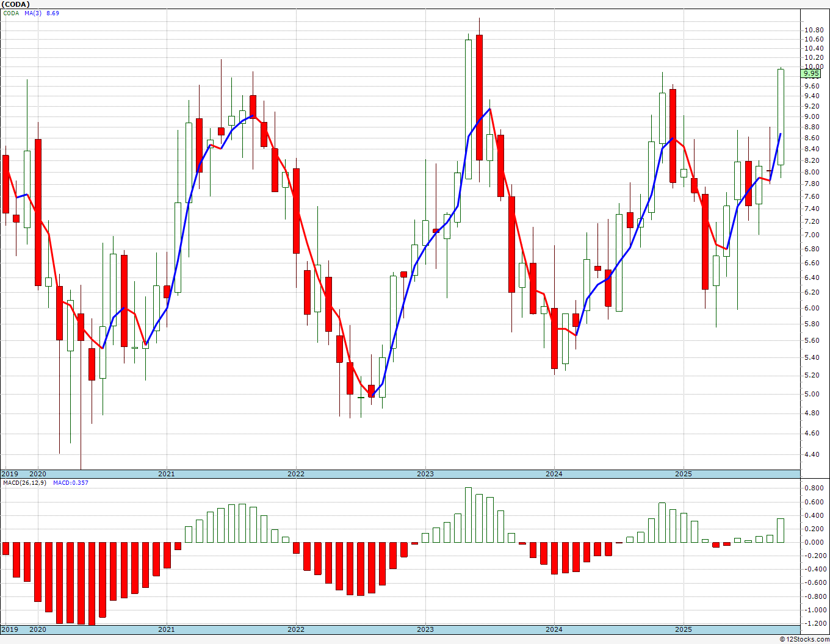Click the 5.00 price axis label
The height and width of the screenshot is (644, 830).
812,394
